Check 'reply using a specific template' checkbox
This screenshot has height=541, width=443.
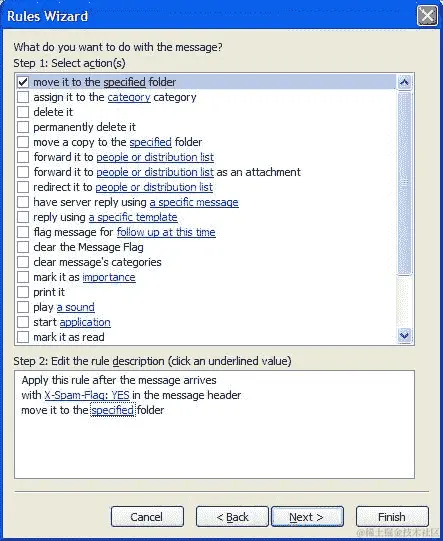tap(23, 217)
